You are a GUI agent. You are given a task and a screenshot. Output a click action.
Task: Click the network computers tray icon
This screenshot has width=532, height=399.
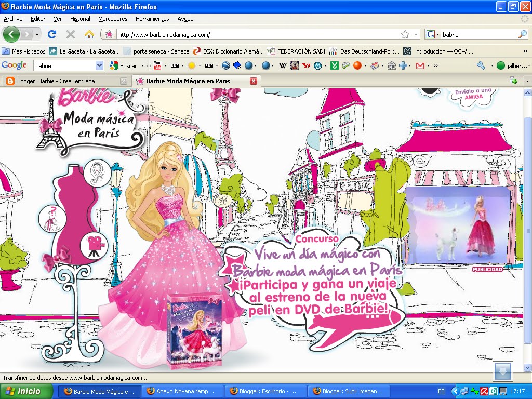(x=464, y=391)
